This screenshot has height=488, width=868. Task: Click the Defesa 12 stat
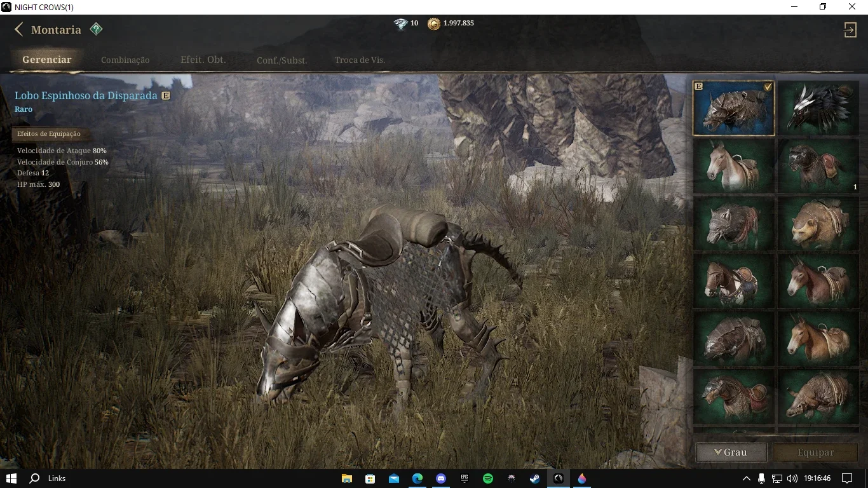(33, 173)
